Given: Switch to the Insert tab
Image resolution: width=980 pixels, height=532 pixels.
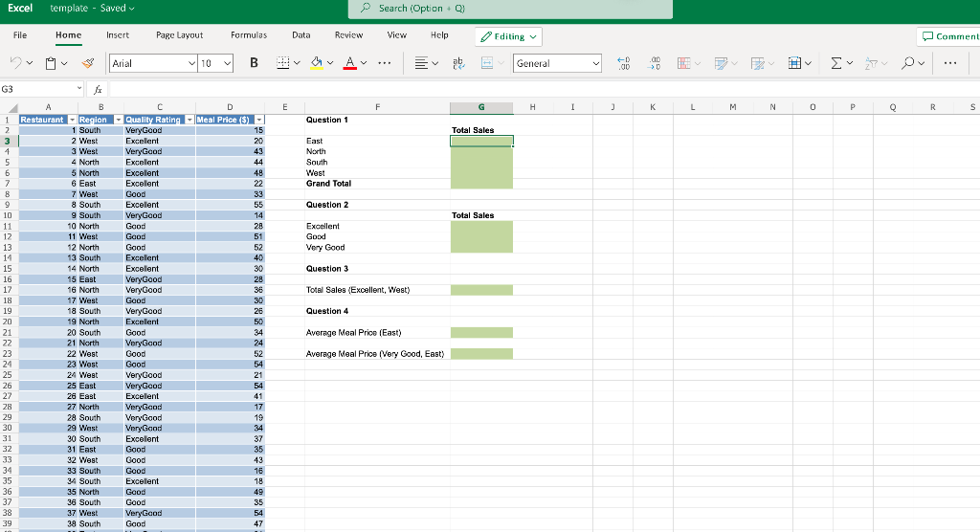Looking at the screenshot, I should pyautogui.click(x=118, y=35).
